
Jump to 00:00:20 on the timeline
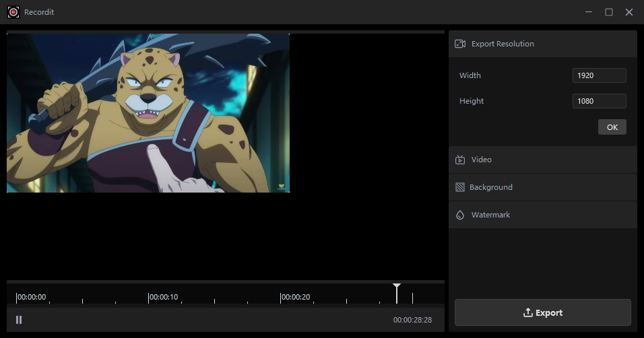(281, 298)
